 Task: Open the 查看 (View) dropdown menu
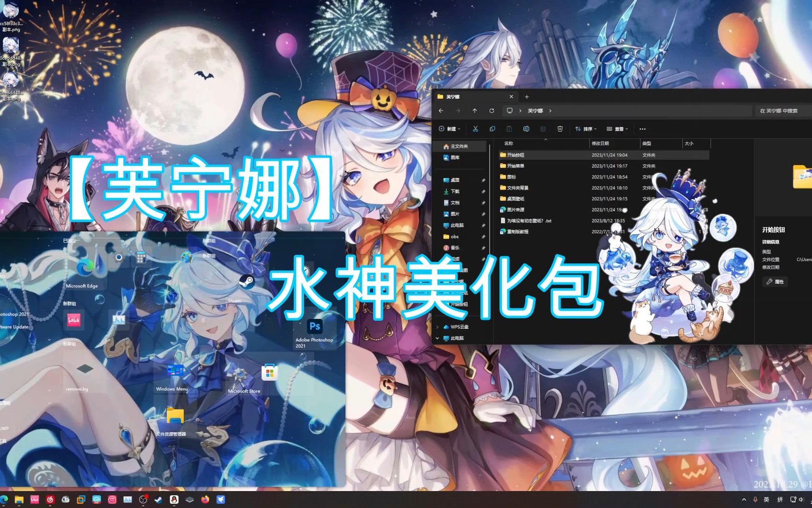click(x=617, y=129)
